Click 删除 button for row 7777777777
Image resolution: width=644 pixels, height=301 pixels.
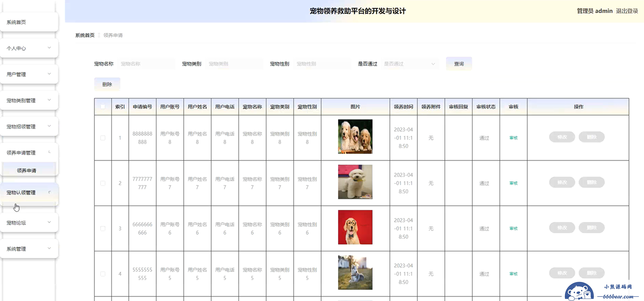pyautogui.click(x=592, y=182)
